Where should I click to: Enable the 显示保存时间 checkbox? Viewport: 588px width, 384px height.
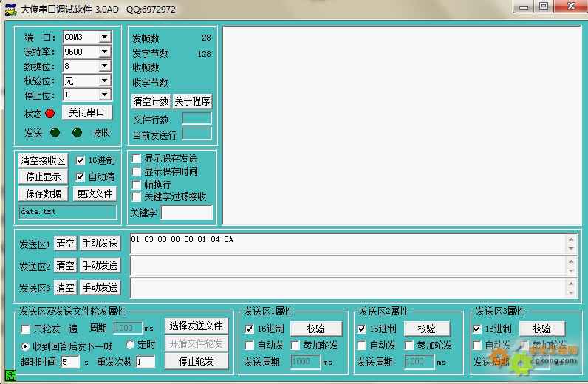click(137, 172)
